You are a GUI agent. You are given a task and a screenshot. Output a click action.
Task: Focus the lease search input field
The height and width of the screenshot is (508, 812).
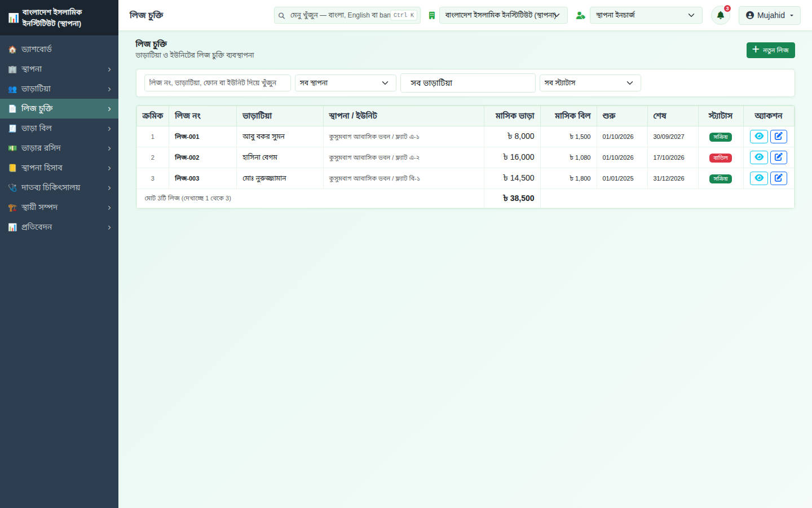[217, 83]
